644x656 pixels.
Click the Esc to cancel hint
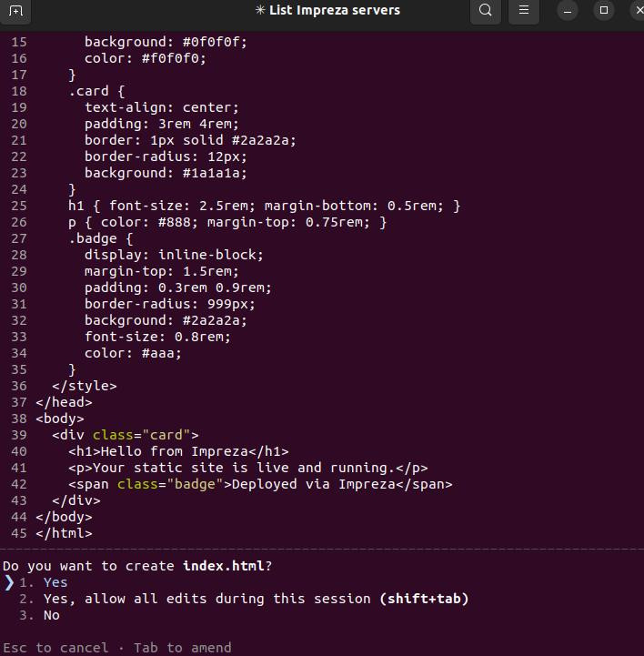point(55,648)
